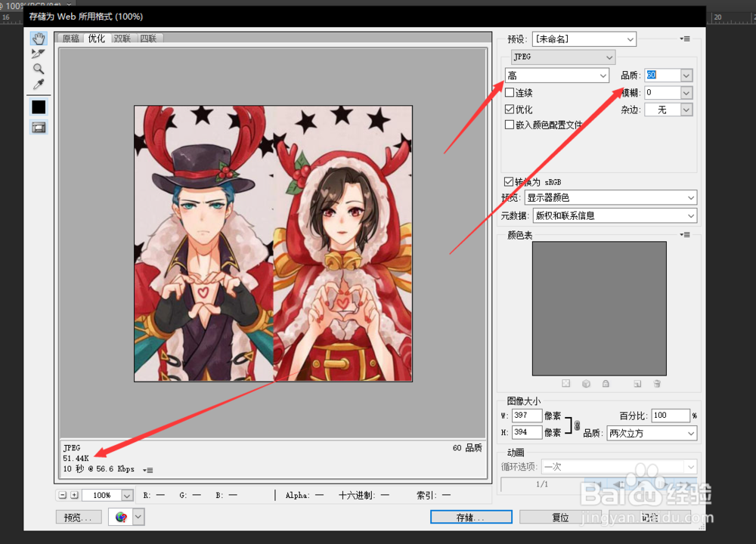
Task: Open the 高 compression quality dropdown
Action: click(x=557, y=75)
